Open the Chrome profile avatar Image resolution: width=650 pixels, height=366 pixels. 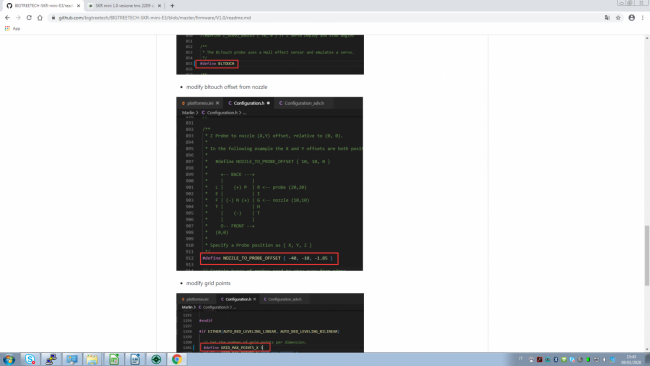click(x=632, y=18)
